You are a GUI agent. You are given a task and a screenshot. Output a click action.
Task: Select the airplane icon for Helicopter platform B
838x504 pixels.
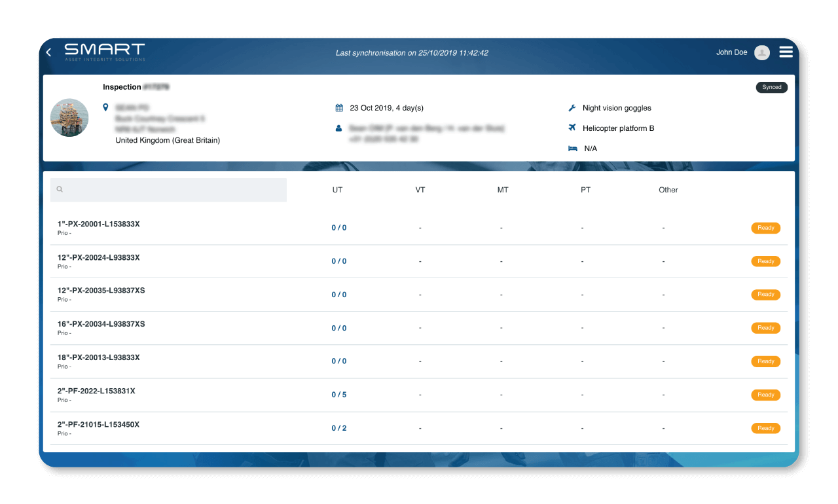click(x=572, y=128)
